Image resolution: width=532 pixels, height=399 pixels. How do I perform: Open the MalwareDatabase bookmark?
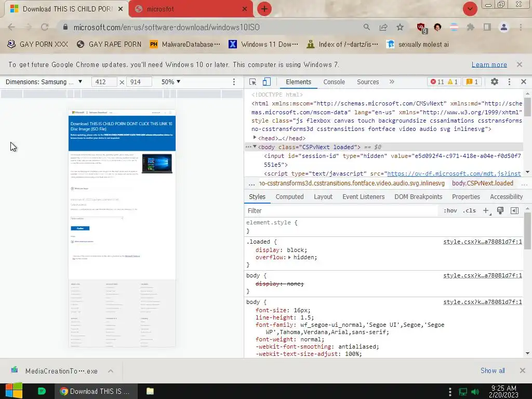(x=185, y=45)
